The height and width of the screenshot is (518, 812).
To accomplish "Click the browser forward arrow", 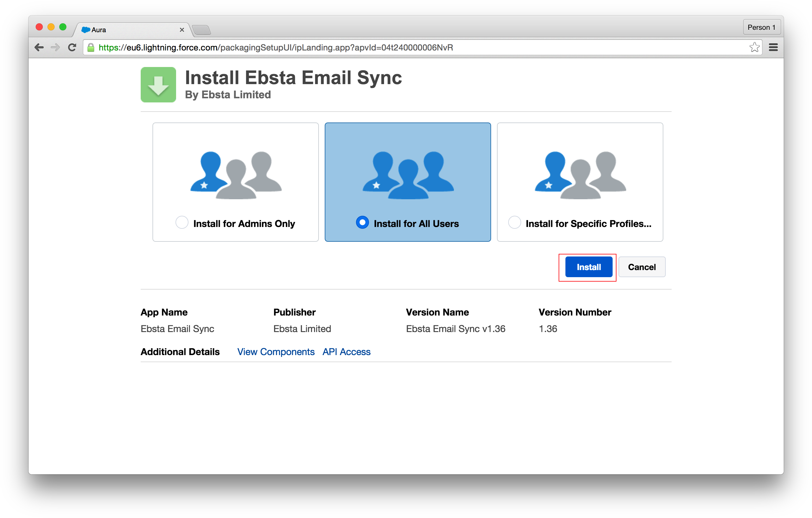I will pos(55,48).
